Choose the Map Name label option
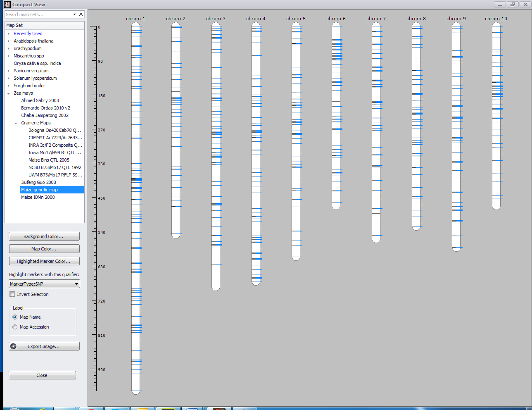The image size is (532, 410). pyautogui.click(x=15, y=317)
